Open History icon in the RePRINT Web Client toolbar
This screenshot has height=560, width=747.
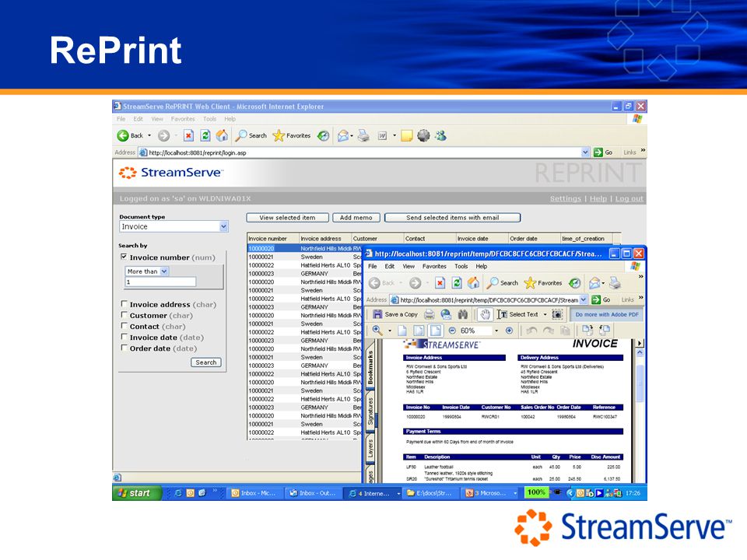coord(324,135)
